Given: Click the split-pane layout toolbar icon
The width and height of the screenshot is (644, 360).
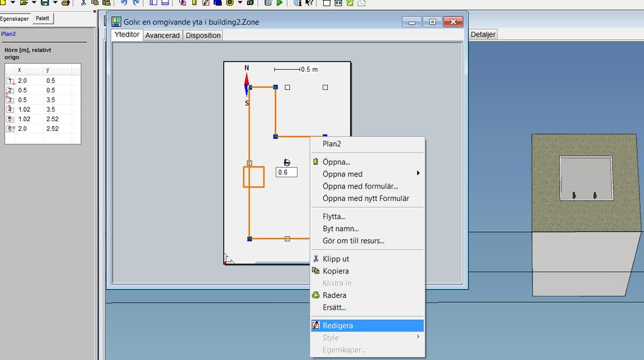Looking at the screenshot, I should tap(153, 3).
